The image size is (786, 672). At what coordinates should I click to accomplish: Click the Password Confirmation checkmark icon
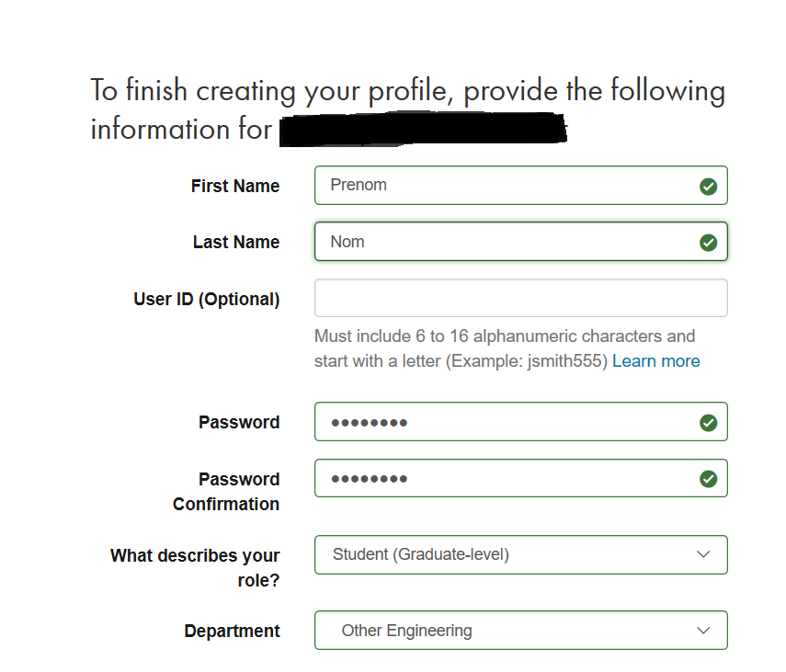coord(708,479)
